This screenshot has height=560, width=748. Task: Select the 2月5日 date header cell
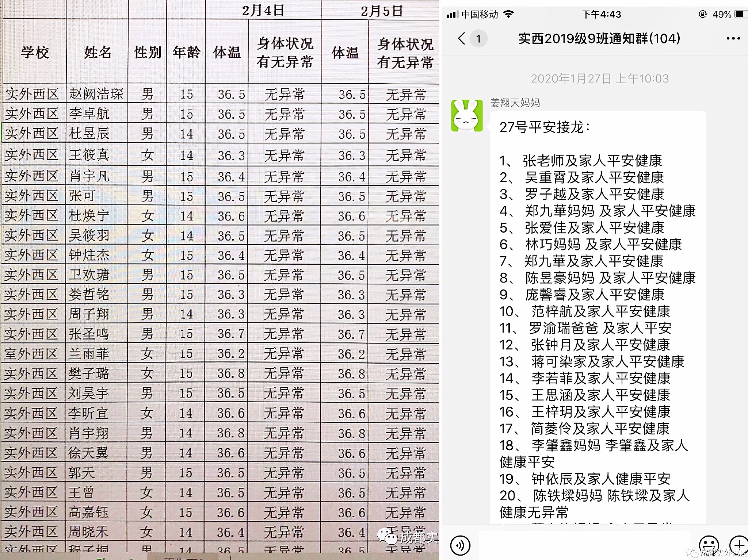[x=381, y=10]
